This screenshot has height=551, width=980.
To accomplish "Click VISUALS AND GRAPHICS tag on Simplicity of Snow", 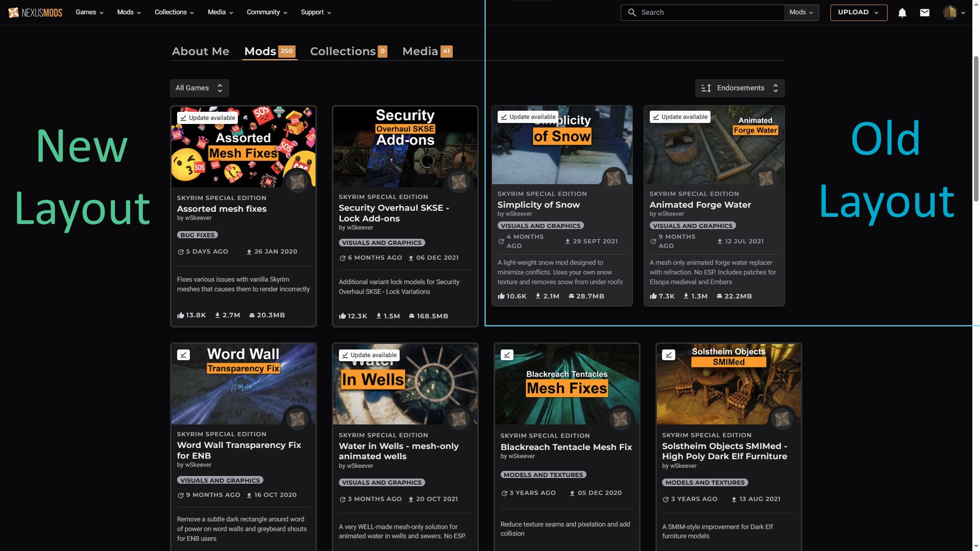I will tap(541, 226).
